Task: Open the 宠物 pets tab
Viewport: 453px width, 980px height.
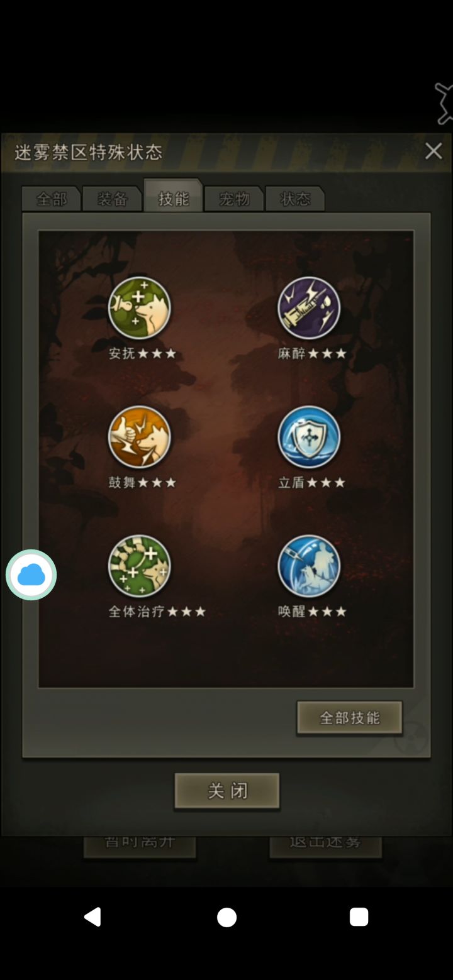Action: (234, 199)
